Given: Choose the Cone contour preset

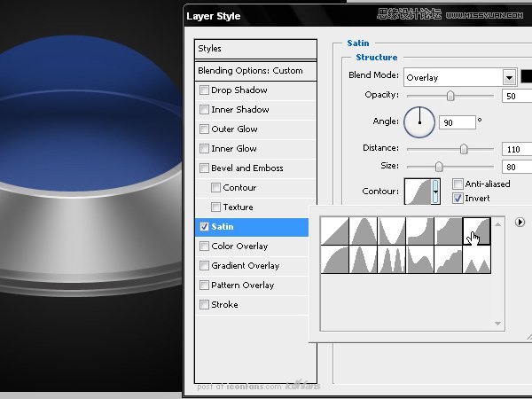Looking at the screenshot, I should pos(364,231).
